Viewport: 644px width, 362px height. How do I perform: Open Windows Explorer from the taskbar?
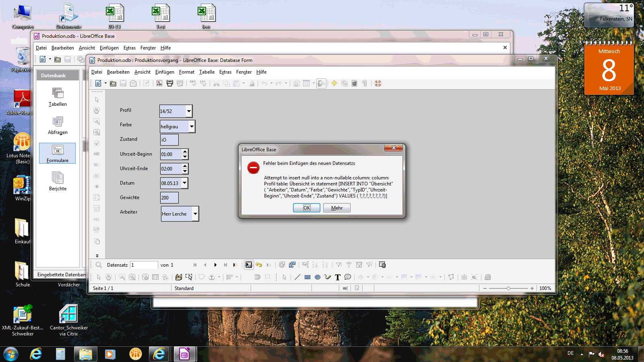tap(85, 354)
